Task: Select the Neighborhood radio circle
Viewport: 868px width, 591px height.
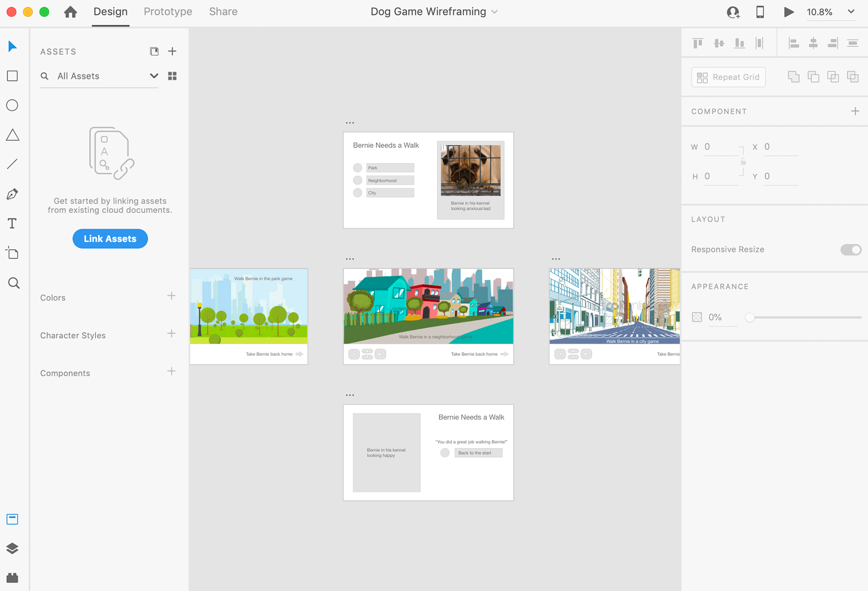Action: pos(358,180)
